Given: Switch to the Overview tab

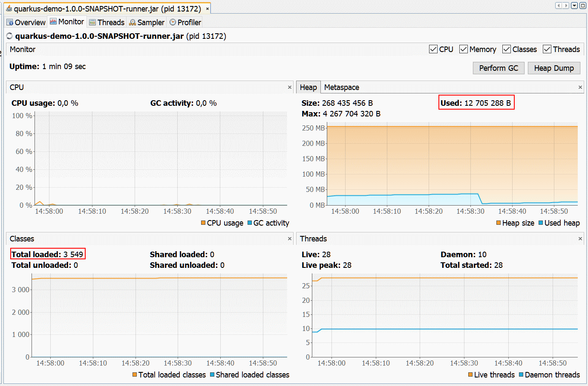Looking at the screenshot, I should [x=26, y=22].
